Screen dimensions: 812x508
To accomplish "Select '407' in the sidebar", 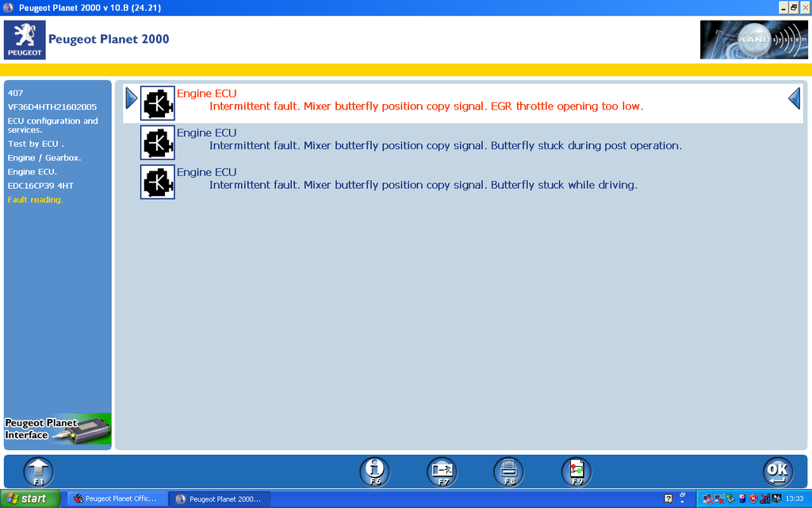I will 16,94.
